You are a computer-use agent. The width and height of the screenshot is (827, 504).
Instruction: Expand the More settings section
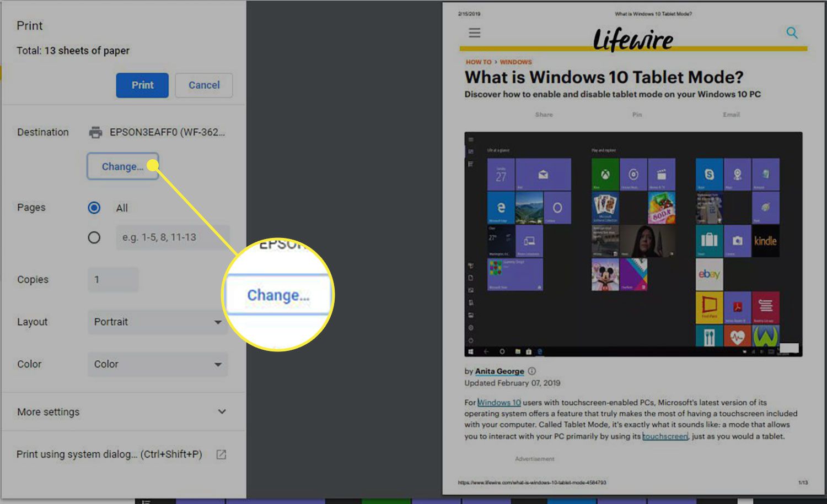pos(123,411)
